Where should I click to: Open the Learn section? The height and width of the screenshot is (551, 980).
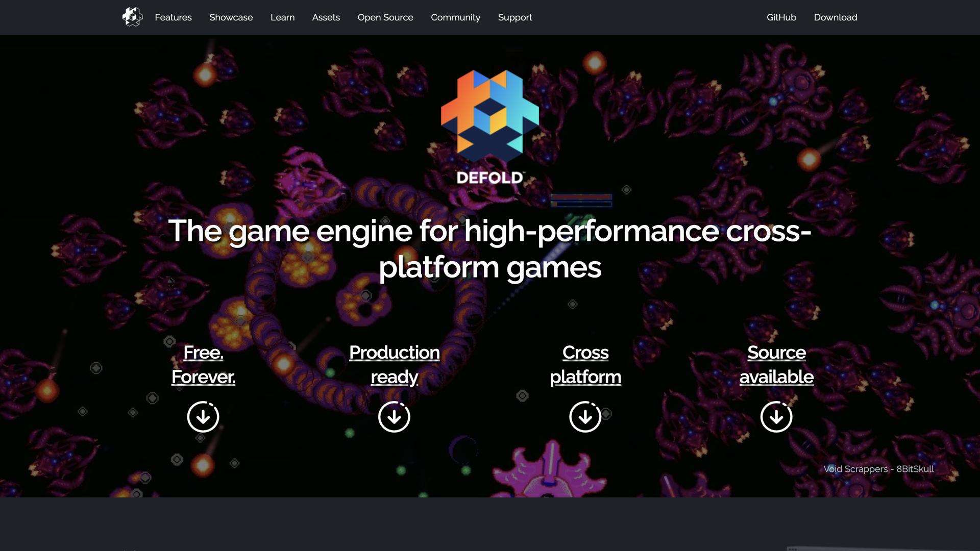click(x=282, y=17)
